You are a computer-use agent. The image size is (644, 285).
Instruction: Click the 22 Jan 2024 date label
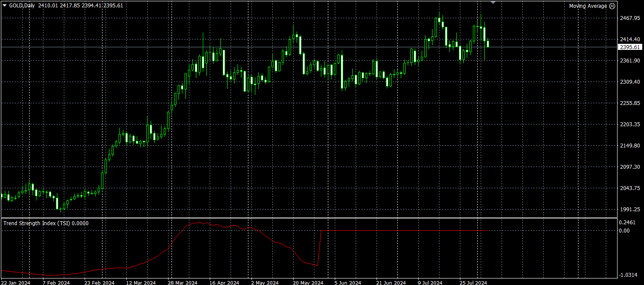tap(16, 282)
